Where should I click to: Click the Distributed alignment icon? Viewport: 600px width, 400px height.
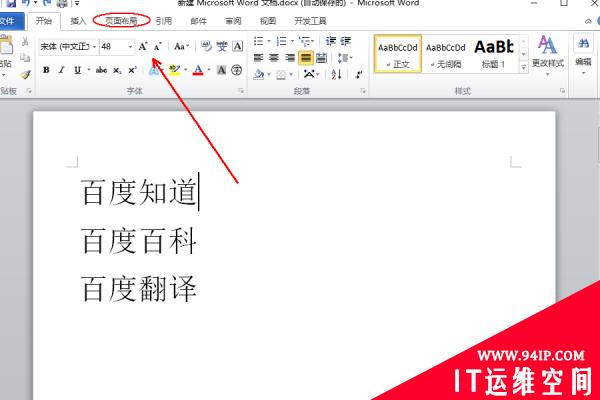(321, 58)
